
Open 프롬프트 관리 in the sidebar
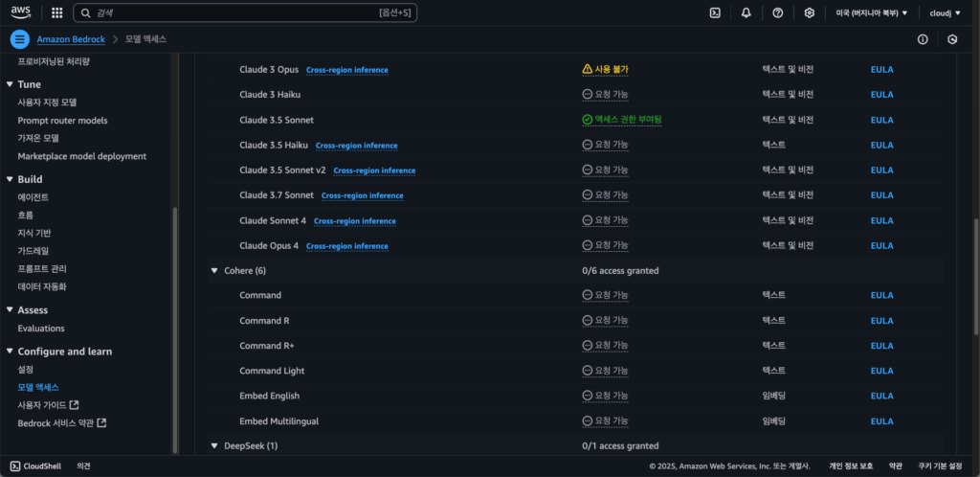pyautogui.click(x=42, y=269)
